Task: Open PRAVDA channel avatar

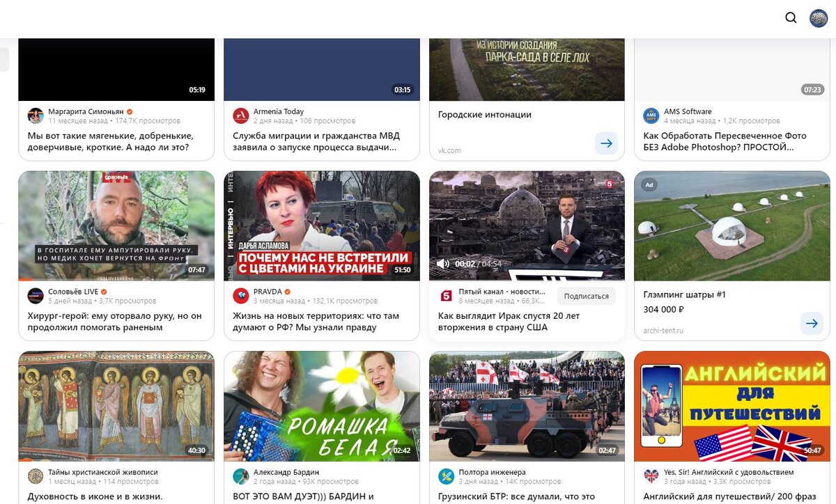Action: (x=241, y=296)
